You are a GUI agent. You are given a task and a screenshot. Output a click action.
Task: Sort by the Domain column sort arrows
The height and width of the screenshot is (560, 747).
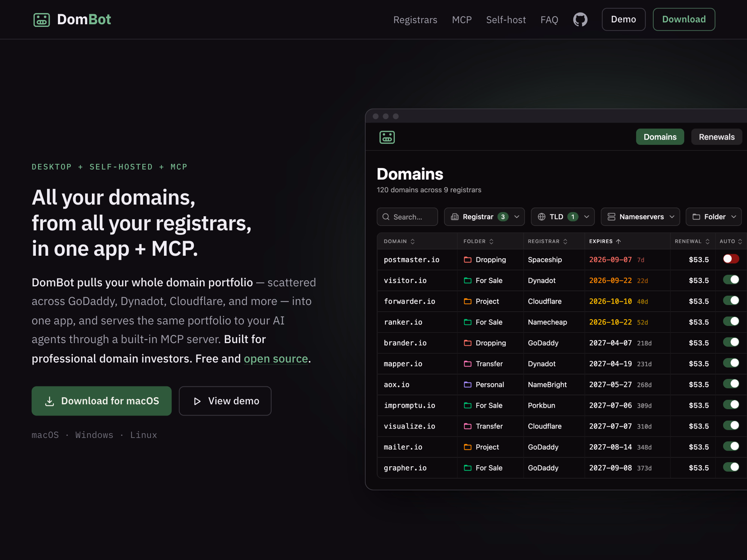click(x=412, y=242)
